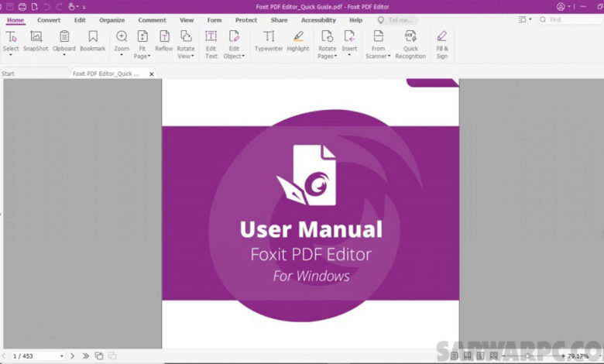Screen dimensions: 604x364
Task: Open the Convert ribbon tab
Action: pyautogui.click(x=49, y=20)
